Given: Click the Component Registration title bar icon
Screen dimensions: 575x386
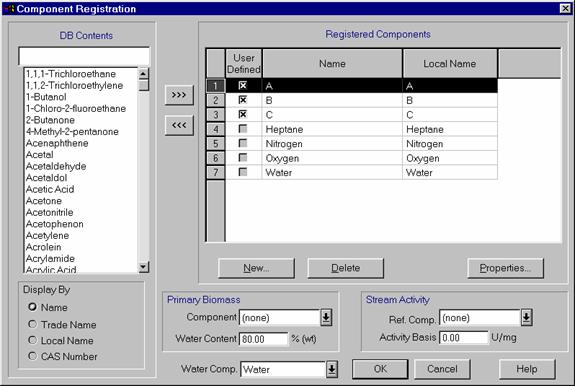Looking at the screenshot, I should click(10, 8).
